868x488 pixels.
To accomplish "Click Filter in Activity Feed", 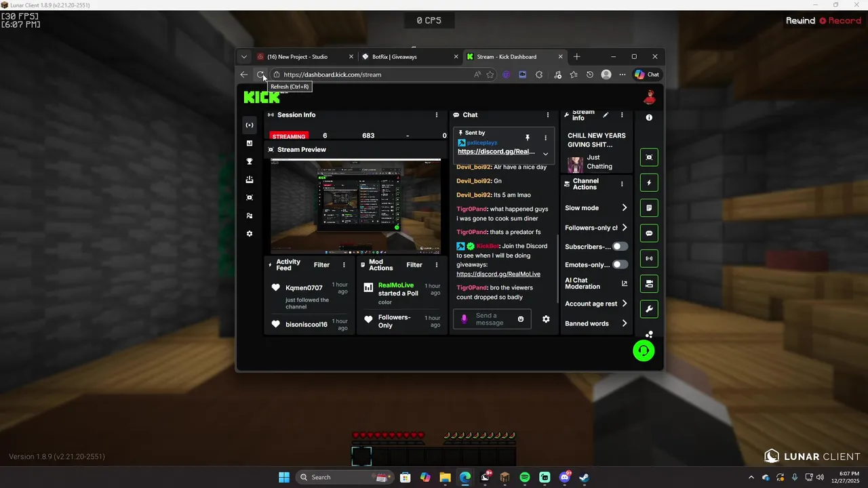I will (x=321, y=265).
